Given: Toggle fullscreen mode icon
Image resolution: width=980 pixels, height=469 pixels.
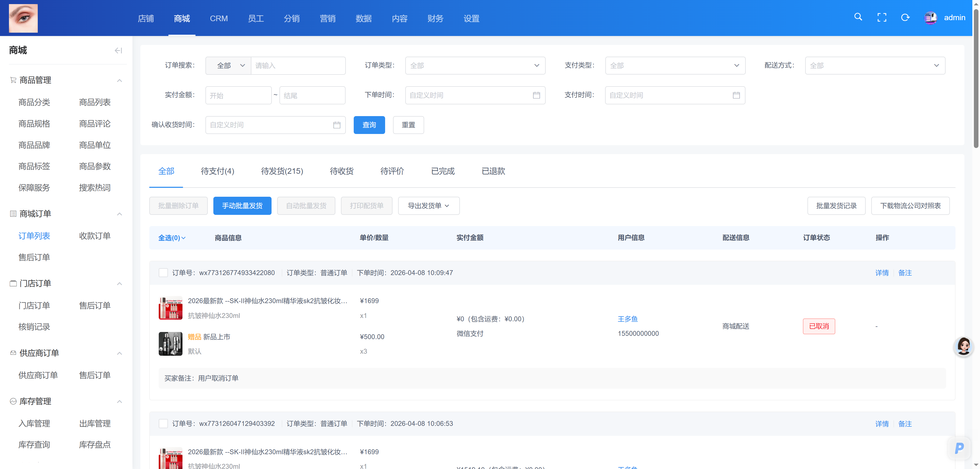Looking at the screenshot, I should (881, 18).
